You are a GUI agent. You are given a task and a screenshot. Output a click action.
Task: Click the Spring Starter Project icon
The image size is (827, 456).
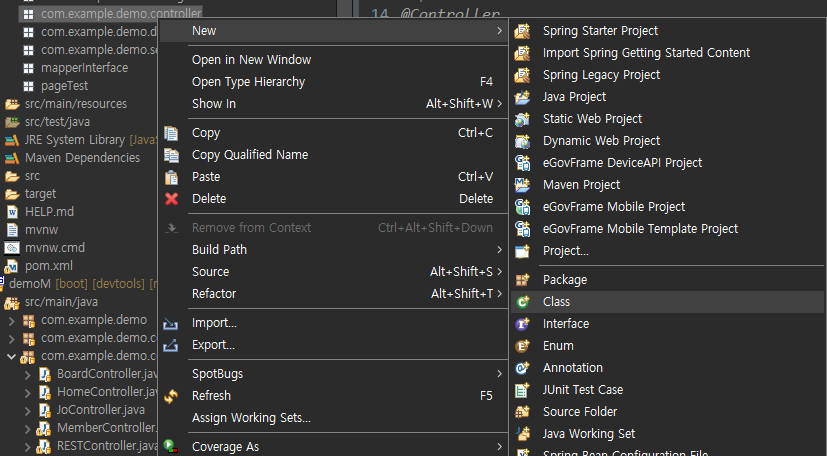[522, 31]
